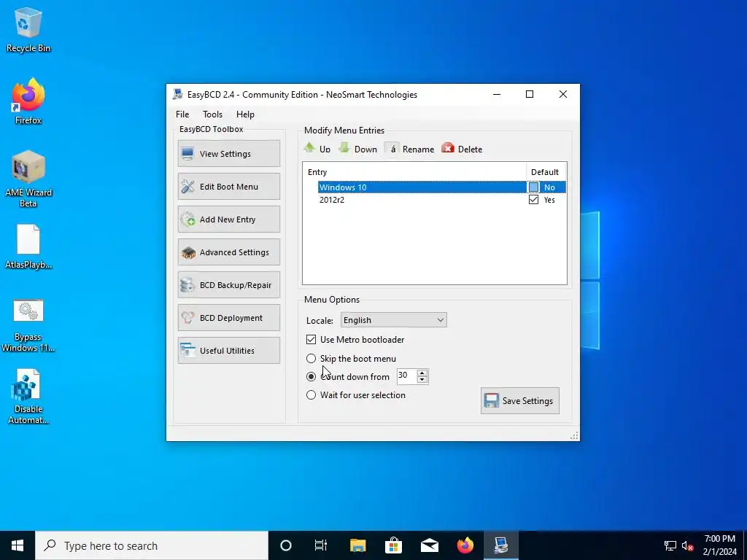
Task: Select Wait for user selection
Action: click(311, 394)
